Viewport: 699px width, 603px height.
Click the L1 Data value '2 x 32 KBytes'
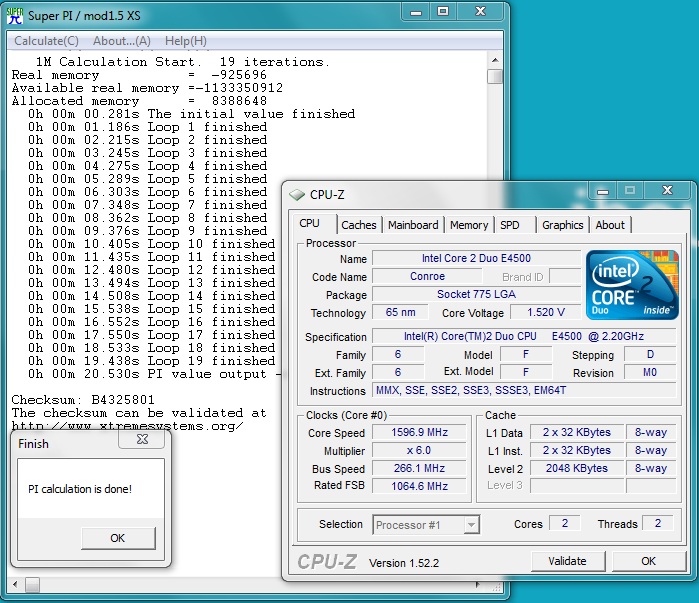576,432
